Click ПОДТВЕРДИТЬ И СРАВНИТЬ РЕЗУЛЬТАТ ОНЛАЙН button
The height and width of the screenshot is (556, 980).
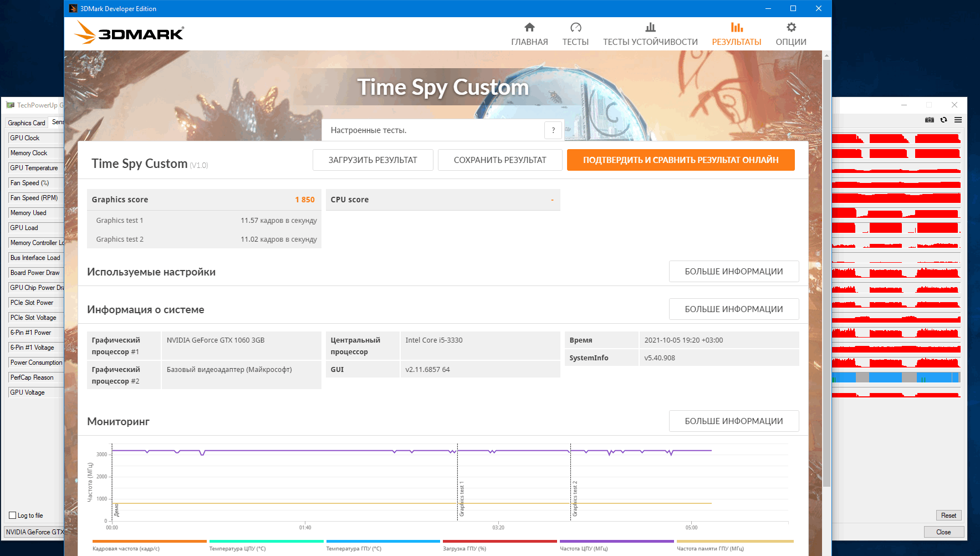tap(681, 160)
